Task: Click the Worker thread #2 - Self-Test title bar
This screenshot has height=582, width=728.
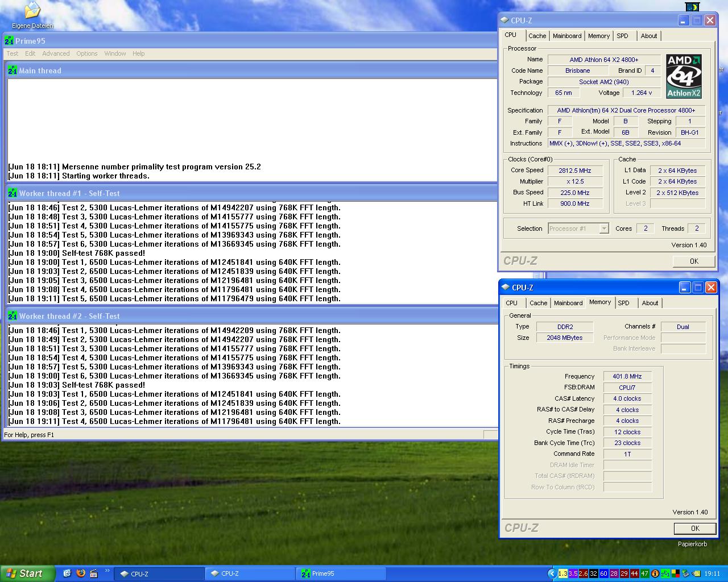Action: tap(250, 316)
